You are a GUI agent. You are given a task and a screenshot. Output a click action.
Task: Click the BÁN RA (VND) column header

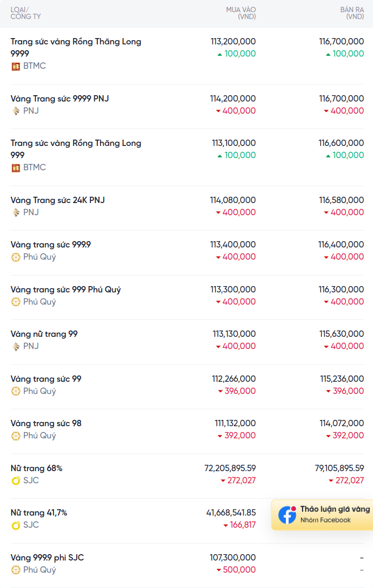point(352,13)
